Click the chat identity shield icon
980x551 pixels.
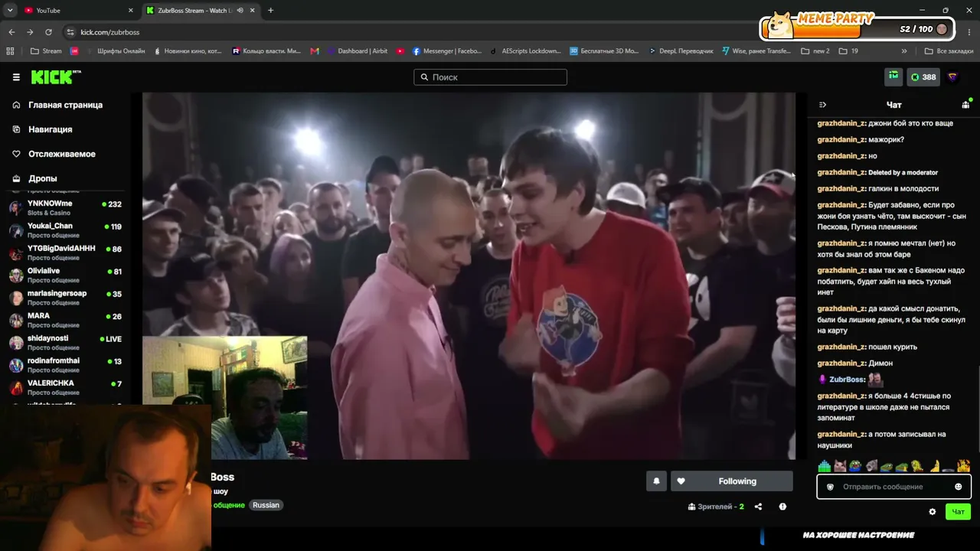[830, 487]
